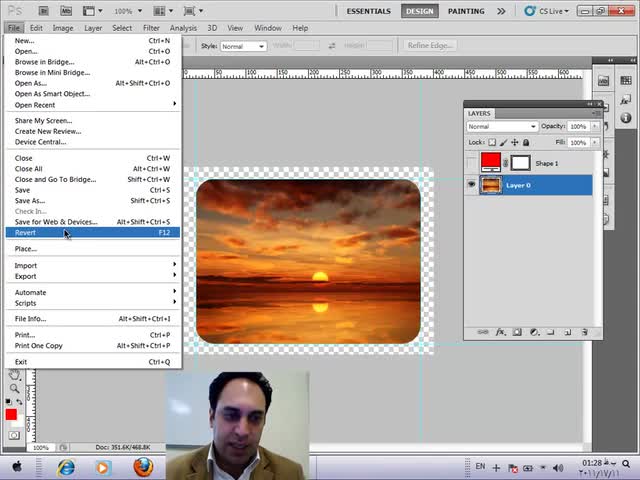Switch to the PAINTING workspace
The width and height of the screenshot is (640, 480).
point(466,11)
